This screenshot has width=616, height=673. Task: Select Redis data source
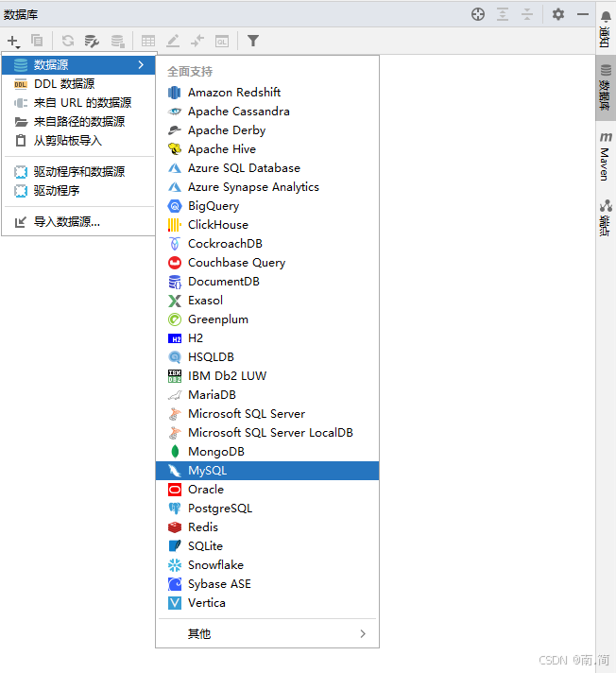coord(267,527)
